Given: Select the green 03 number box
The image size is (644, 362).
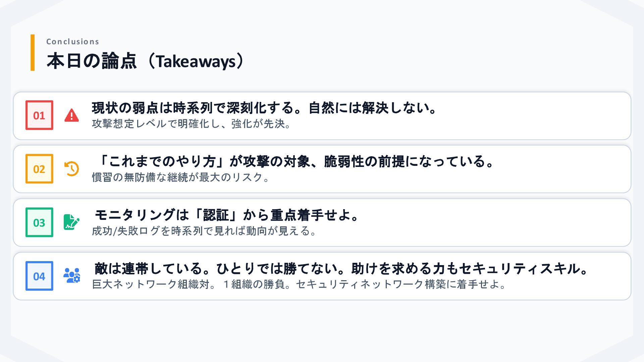Looking at the screenshot, I should pyautogui.click(x=39, y=222).
